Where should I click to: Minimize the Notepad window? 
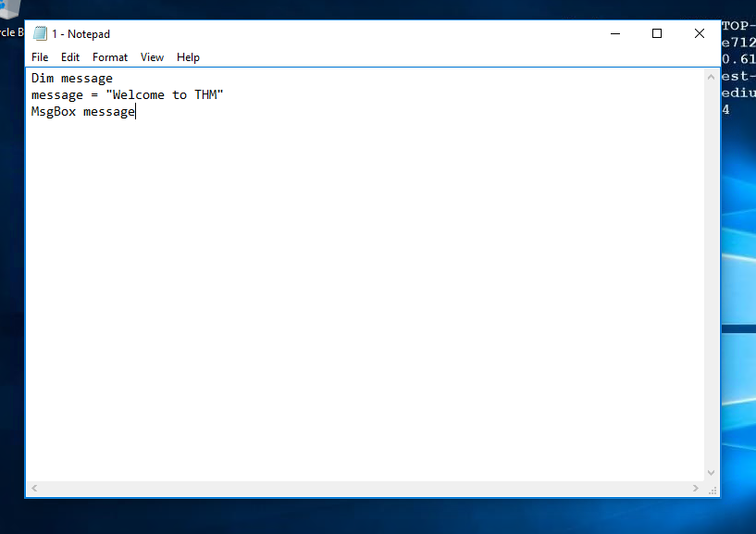tap(615, 34)
